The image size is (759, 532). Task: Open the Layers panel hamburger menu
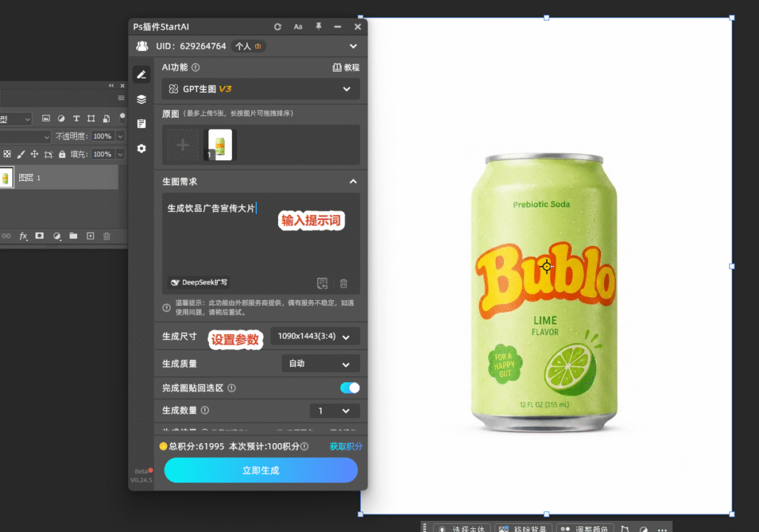(x=121, y=98)
